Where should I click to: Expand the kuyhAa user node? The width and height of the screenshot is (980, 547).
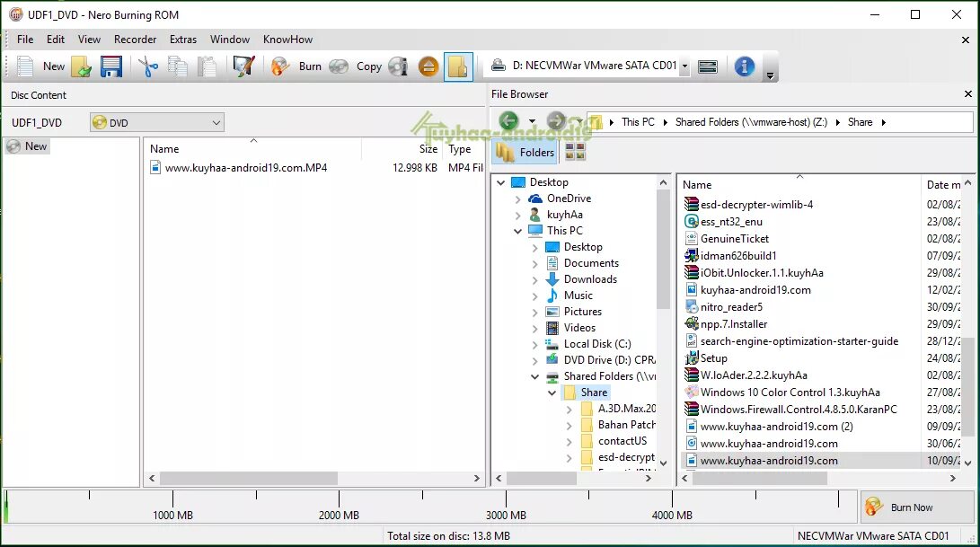517,215
